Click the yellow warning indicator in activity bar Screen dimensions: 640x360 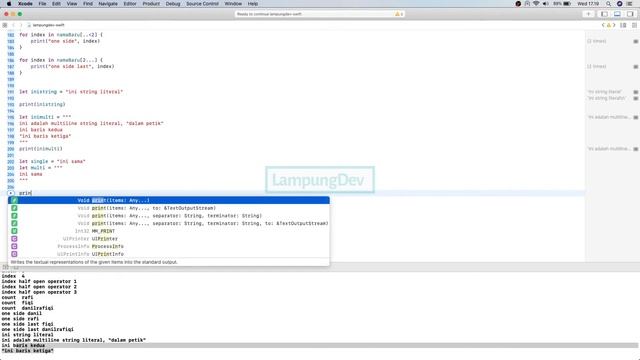coord(399,14)
